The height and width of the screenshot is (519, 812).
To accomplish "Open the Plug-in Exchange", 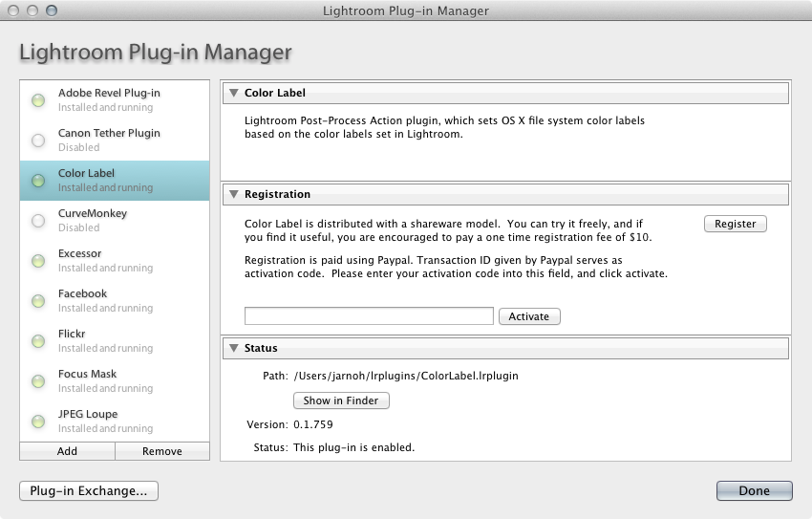I will click(x=89, y=490).
